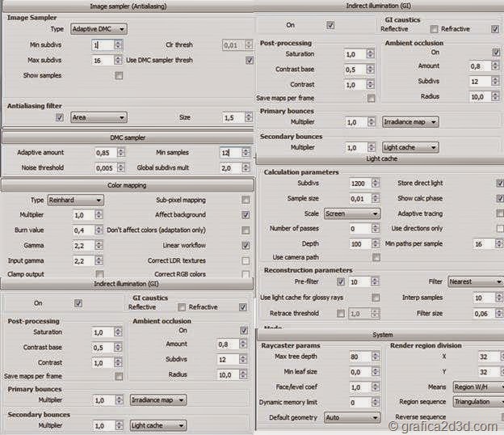This screenshot has width=504, height=435.
Task: Open the Nearest filter dropdown
Action: [476, 281]
